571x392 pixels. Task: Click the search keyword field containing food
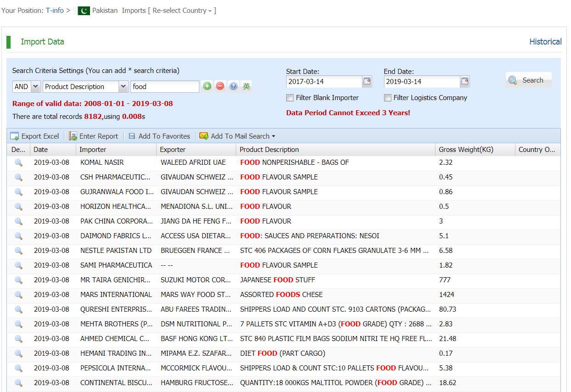coord(164,87)
